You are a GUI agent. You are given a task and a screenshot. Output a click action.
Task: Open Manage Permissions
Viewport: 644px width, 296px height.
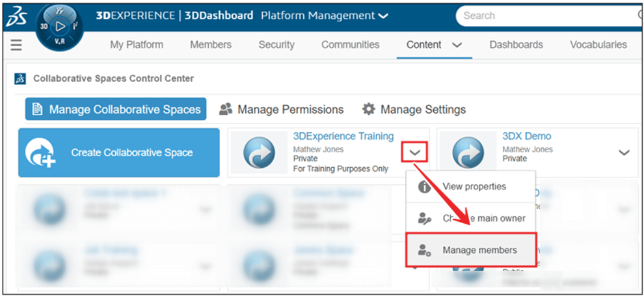pyautogui.click(x=281, y=109)
